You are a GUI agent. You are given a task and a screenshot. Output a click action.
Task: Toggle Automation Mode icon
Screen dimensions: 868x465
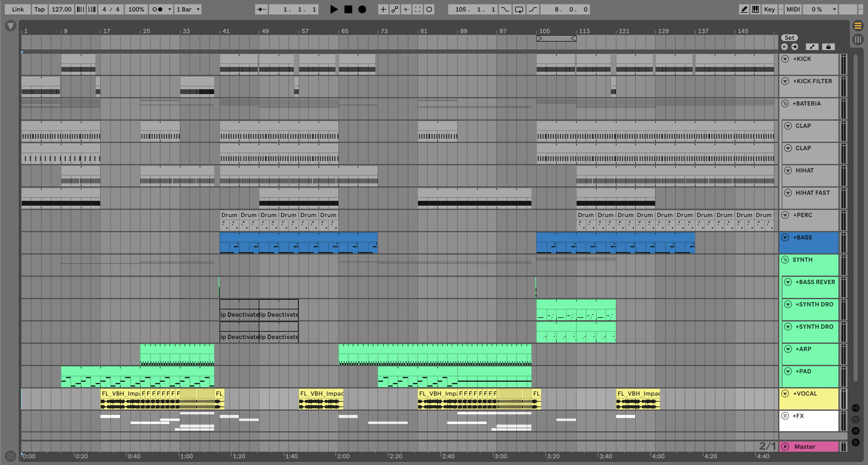click(812, 47)
